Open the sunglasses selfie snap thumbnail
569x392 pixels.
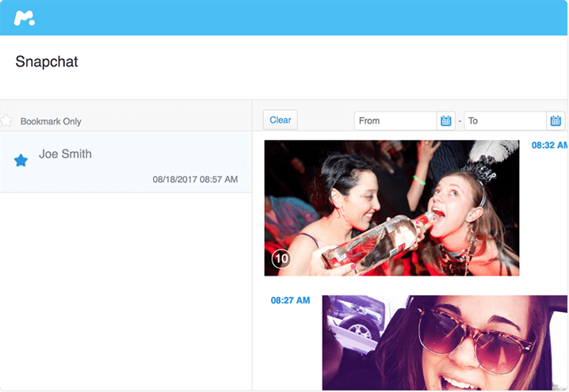point(445,343)
